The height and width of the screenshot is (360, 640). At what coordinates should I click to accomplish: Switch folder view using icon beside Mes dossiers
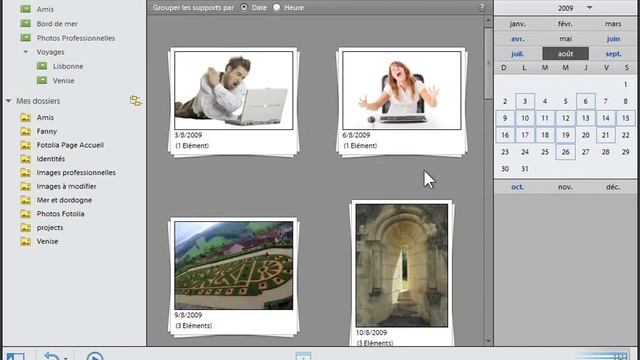tap(136, 101)
